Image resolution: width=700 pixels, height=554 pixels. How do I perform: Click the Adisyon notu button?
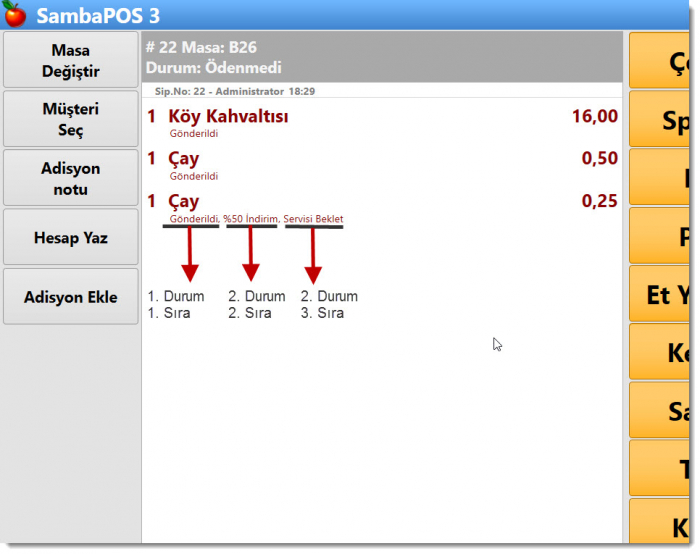71,178
